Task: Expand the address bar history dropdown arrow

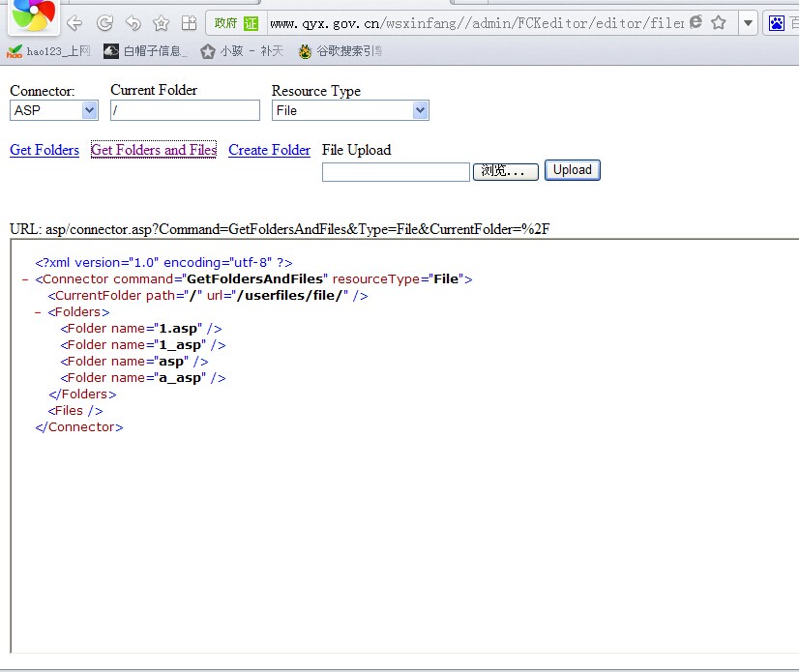Action: tap(748, 23)
